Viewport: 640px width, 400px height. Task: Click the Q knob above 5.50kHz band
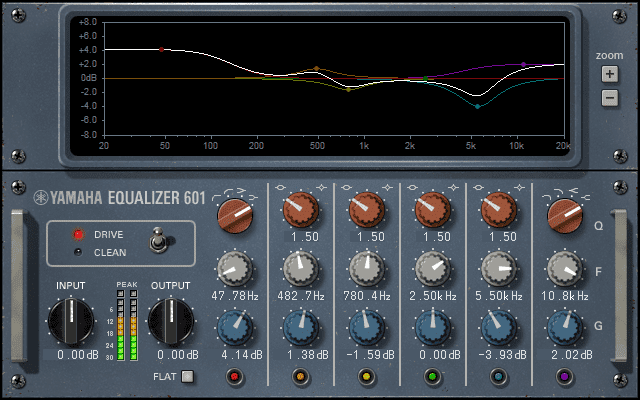(499, 210)
